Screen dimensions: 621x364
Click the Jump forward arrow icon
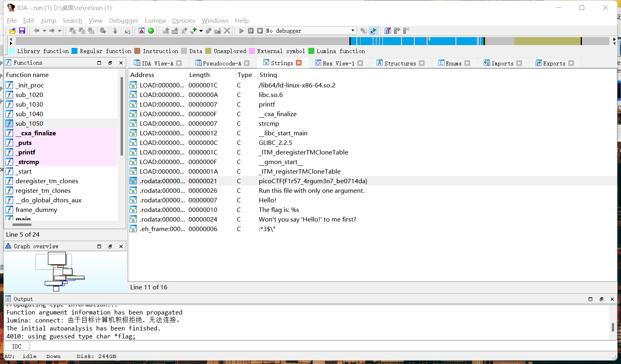pyautogui.click(x=52, y=31)
